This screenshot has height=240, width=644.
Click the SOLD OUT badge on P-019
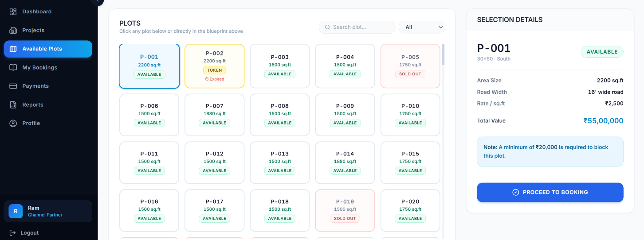click(345, 218)
